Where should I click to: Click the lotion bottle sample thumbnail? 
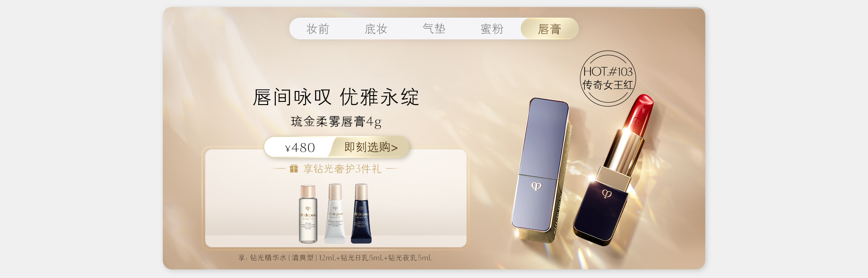coord(308,214)
